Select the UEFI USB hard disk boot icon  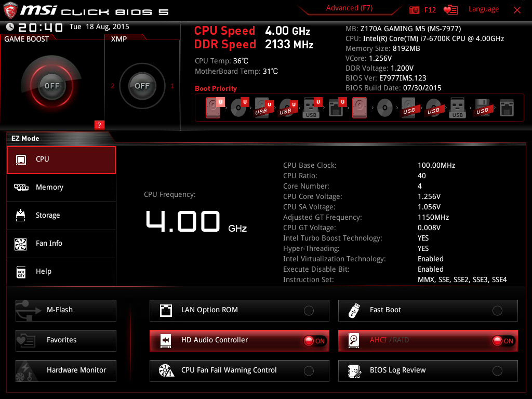264,108
